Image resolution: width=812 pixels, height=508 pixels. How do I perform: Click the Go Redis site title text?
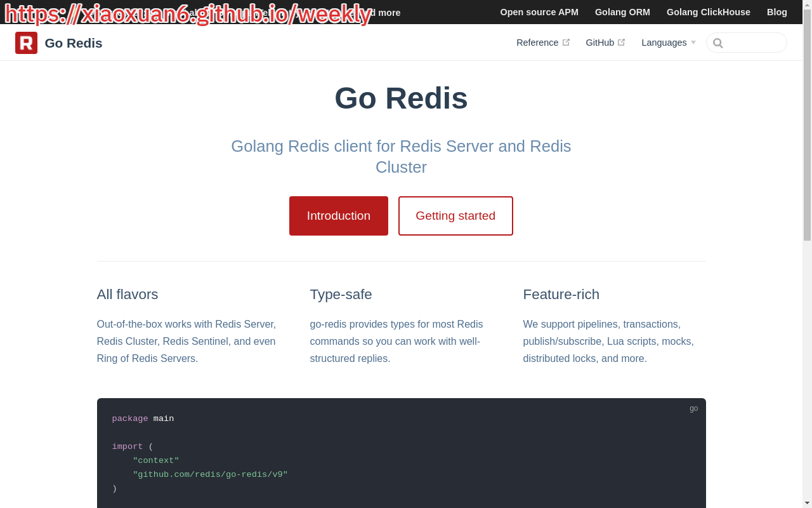74,43
